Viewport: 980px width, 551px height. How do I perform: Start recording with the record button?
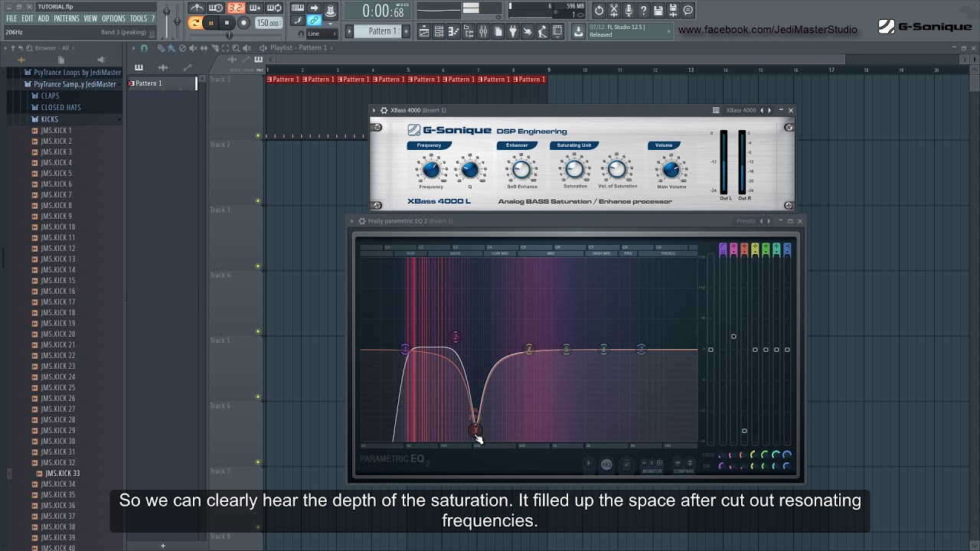click(x=243, y=23)
